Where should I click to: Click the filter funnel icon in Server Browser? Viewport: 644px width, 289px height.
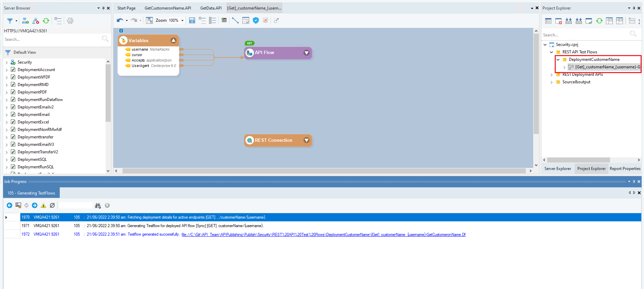tap(10, 21)
